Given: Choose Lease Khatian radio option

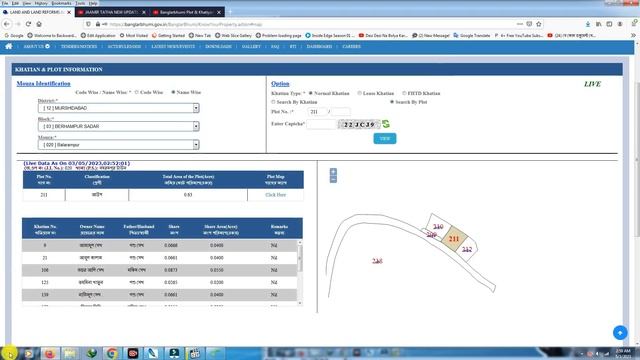Looking at the screenshot, I should [x=360, y=93].
